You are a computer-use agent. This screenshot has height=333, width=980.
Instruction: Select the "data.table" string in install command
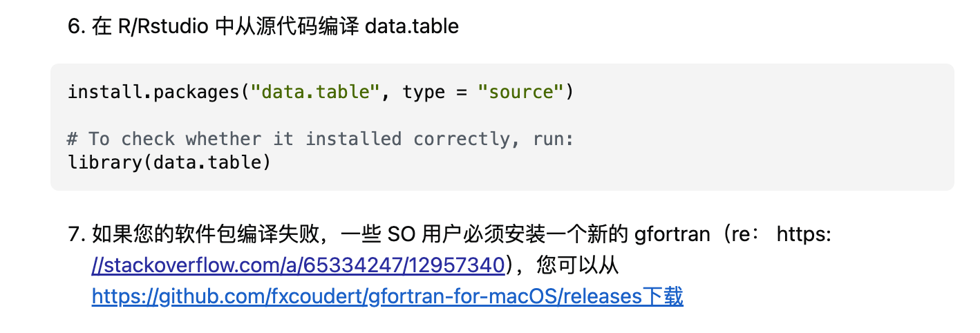(x=316, y=92)
